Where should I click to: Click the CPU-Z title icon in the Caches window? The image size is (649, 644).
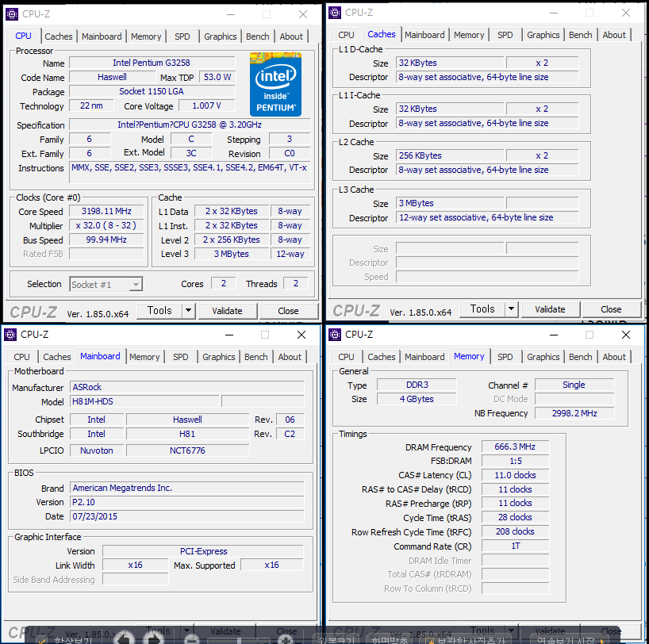click(335, 13)
